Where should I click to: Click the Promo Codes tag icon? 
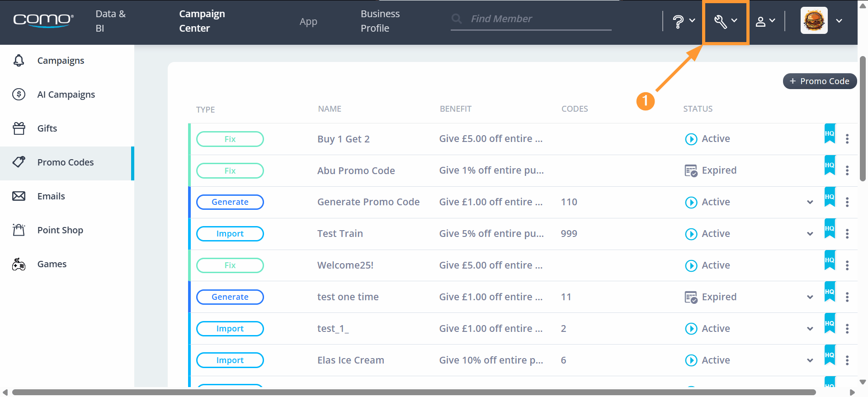coord(19,162)
